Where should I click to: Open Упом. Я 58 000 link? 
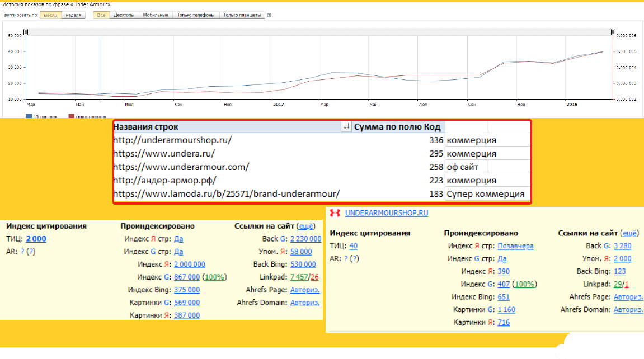(x=301, y=252)
